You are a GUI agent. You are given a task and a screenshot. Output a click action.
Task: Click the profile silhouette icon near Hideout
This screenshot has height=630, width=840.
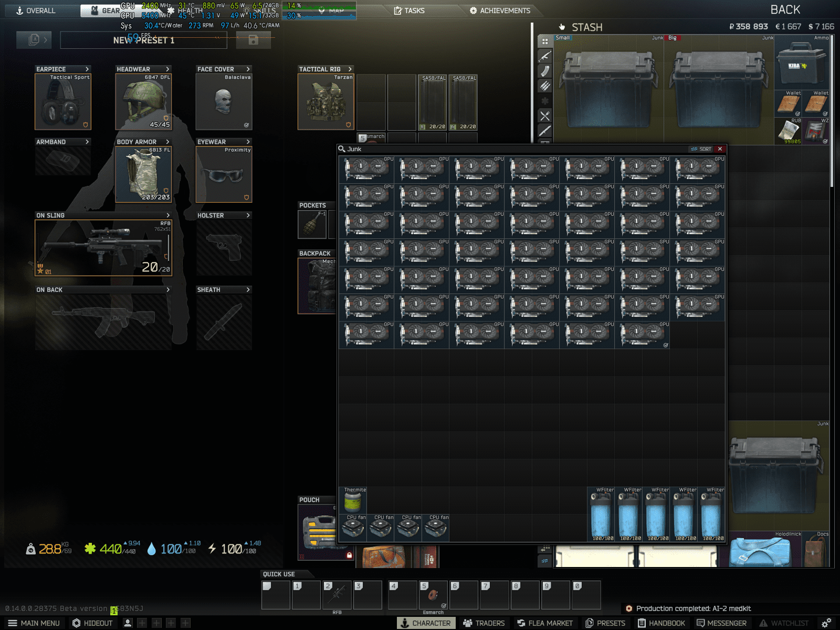(128, 623)
